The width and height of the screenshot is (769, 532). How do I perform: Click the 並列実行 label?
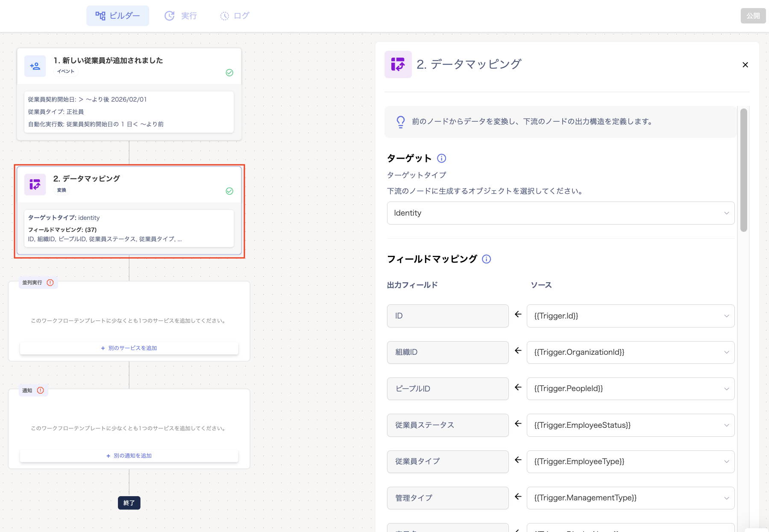pos(32,283)
